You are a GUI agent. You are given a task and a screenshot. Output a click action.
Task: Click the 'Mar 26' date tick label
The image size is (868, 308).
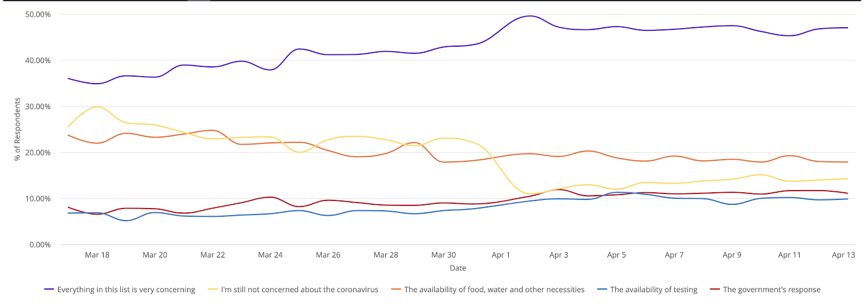click(328, 255)
